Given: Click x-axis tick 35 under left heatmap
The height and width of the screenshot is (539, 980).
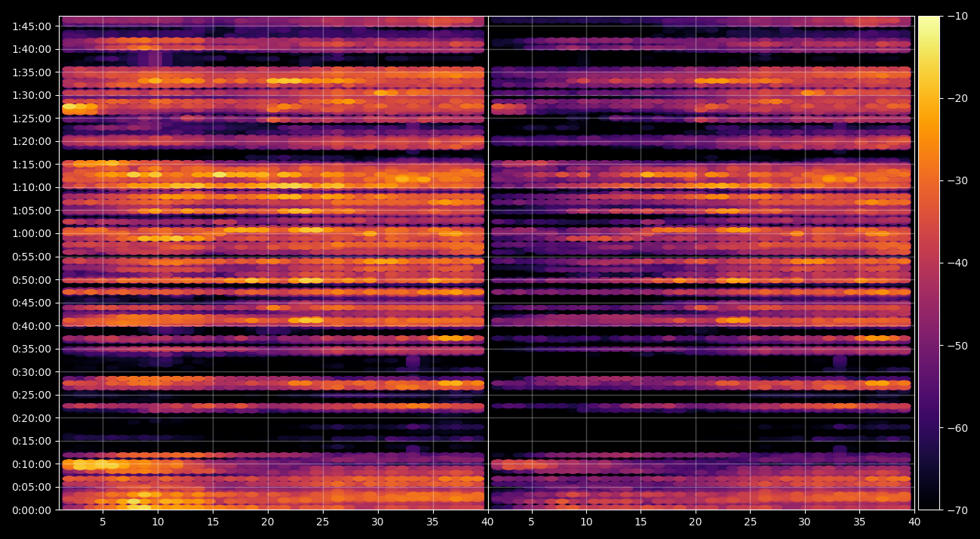Looking at the screenshot, I should click(433, 522).
